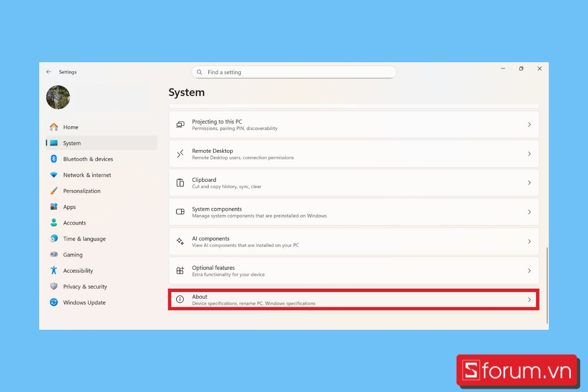This screenshot has width=588, height=392.
Task: Open Bluetooth & devices section
Action: [88, 159]
